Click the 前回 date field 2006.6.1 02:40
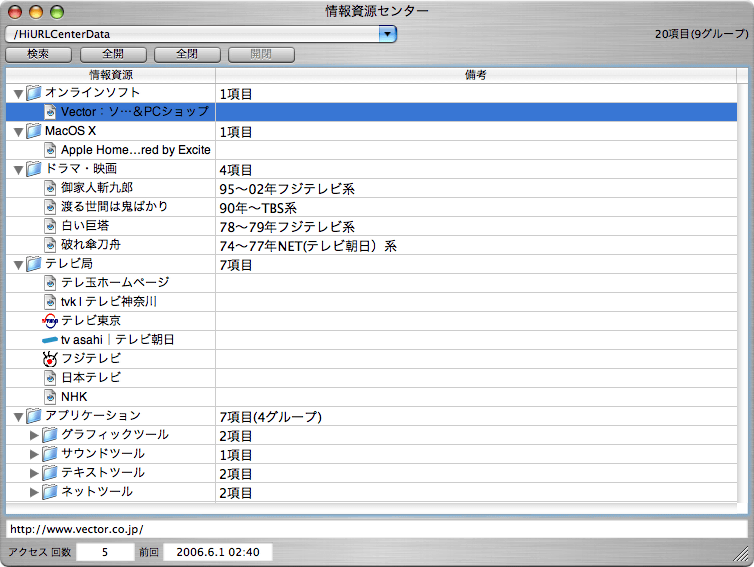The image size is (754, 567). pyautogui.click(x=218, y=552)
